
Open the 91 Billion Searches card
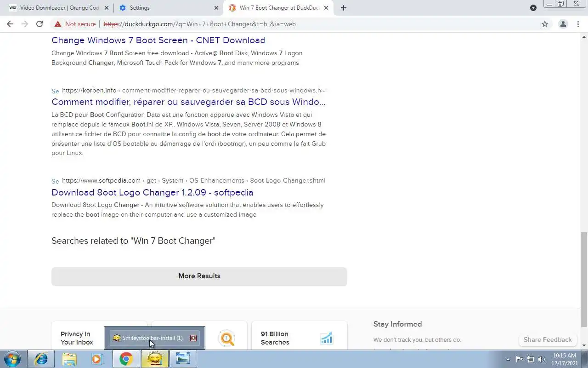[x=299, y=336]
